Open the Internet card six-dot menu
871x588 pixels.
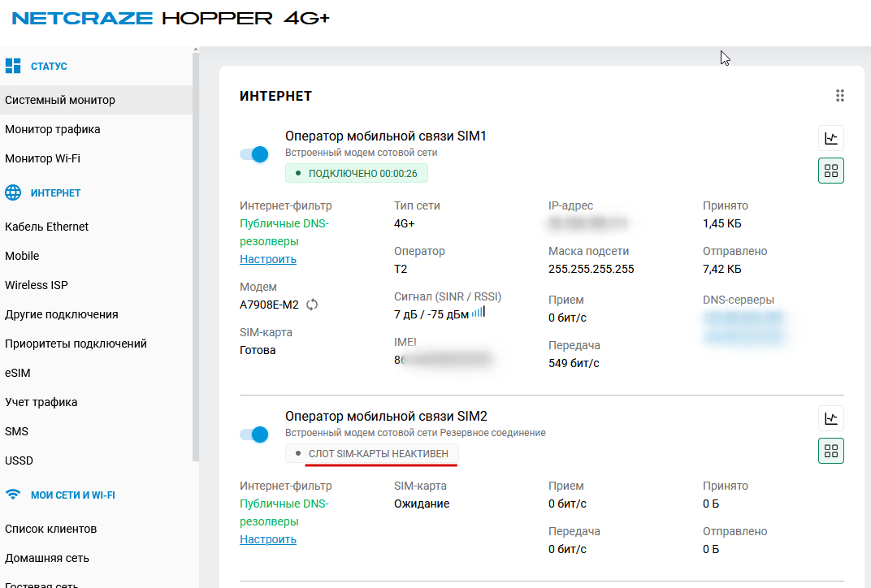[x=840, y=96]
